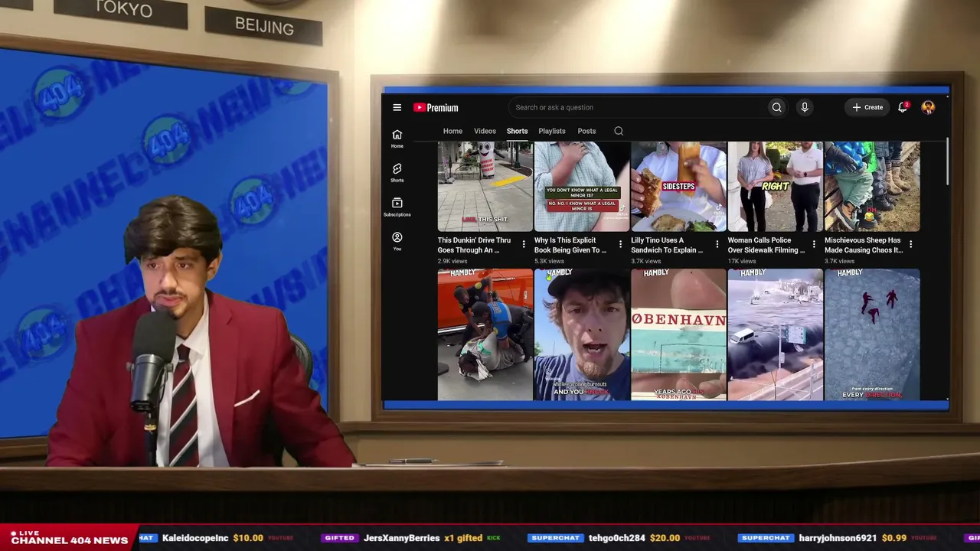Open three-dot menu for Explicit Book short

(620, 244)
